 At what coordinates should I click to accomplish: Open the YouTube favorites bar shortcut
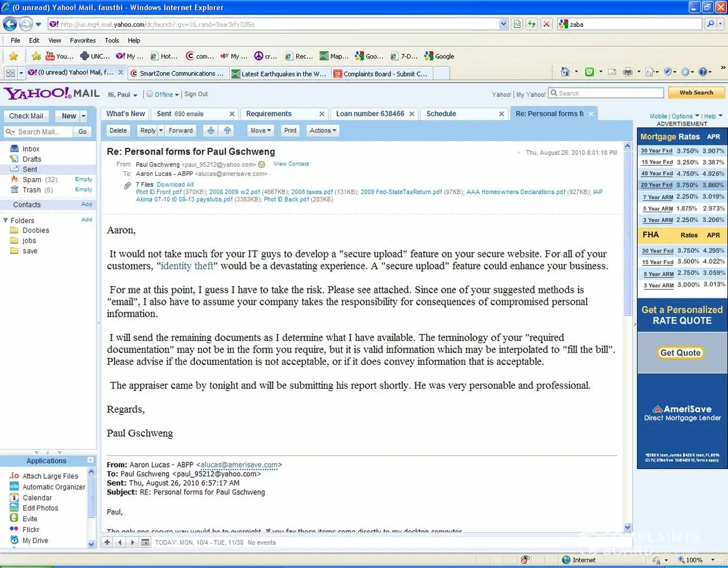(x=59, y=56)
